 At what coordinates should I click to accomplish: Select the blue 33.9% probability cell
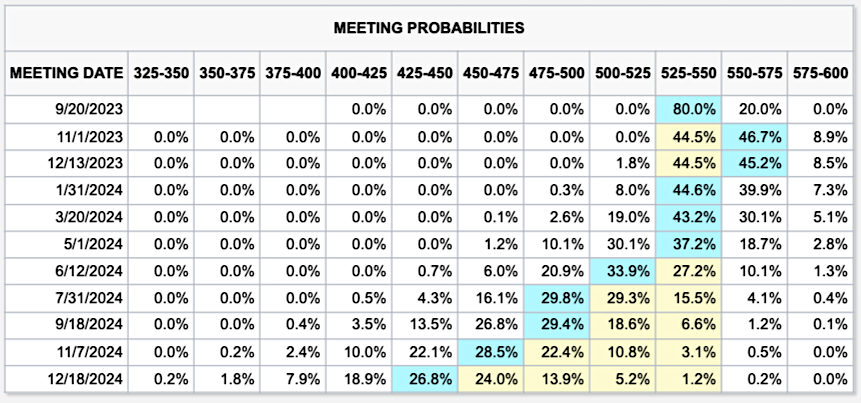pos(622,271)
